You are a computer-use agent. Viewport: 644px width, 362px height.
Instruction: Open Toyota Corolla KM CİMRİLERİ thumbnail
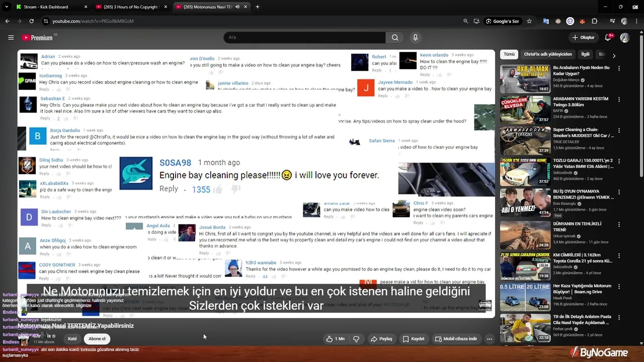click(x=525, y=266)
